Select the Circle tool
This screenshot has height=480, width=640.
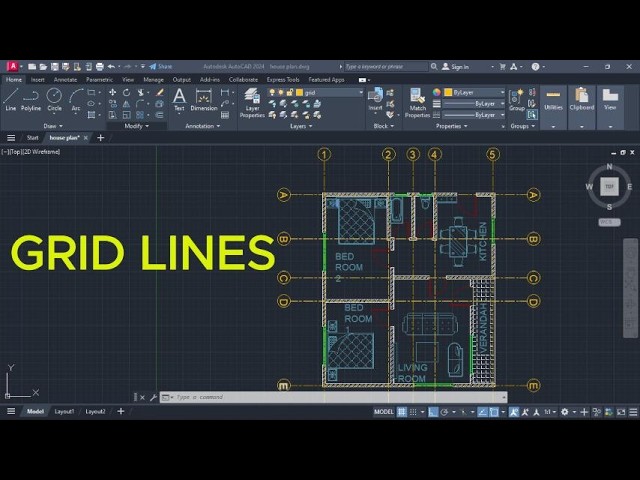(x=54, y=99)
